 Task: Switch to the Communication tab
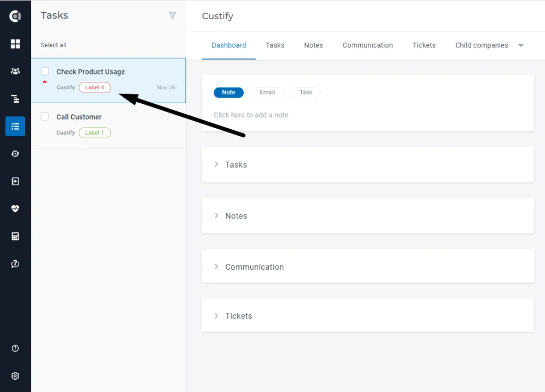368,46
